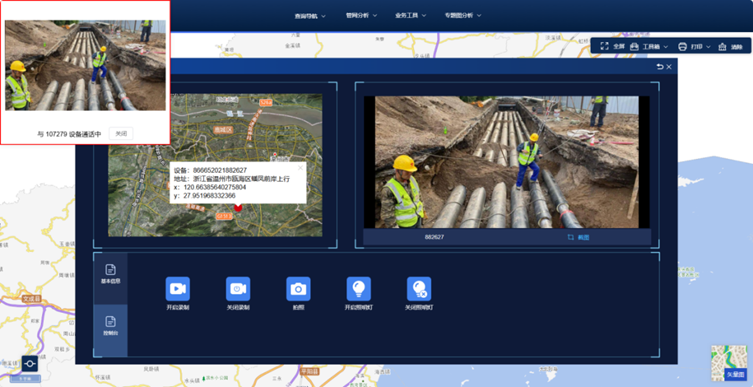Screen dimensions: 753x387
Task: Switch to the 控制台 side tab
Action: click(x=110, y=330)
